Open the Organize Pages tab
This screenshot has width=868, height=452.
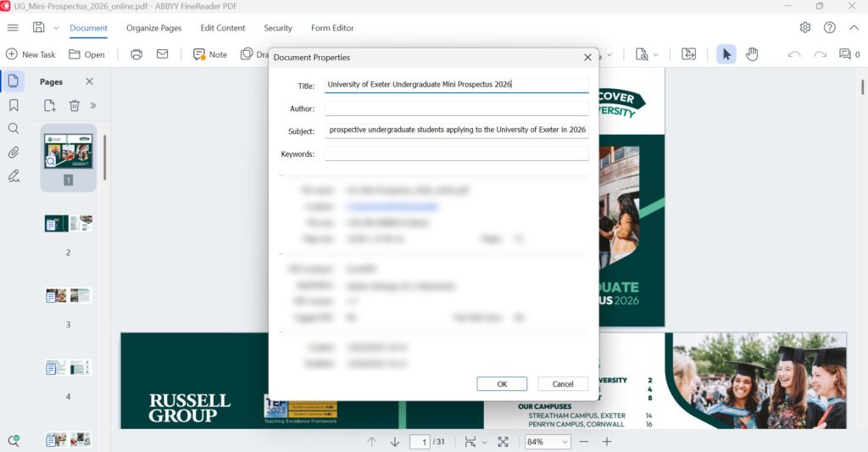click(154, 28)
